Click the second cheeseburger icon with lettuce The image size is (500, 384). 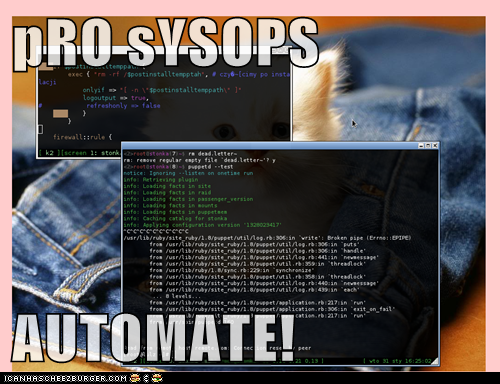coord(157,378)
